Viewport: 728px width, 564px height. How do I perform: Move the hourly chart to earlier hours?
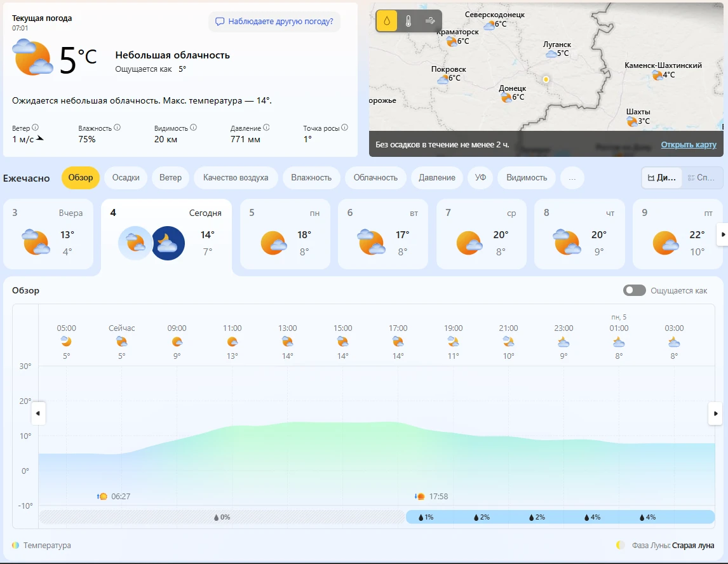click(38, 413)
